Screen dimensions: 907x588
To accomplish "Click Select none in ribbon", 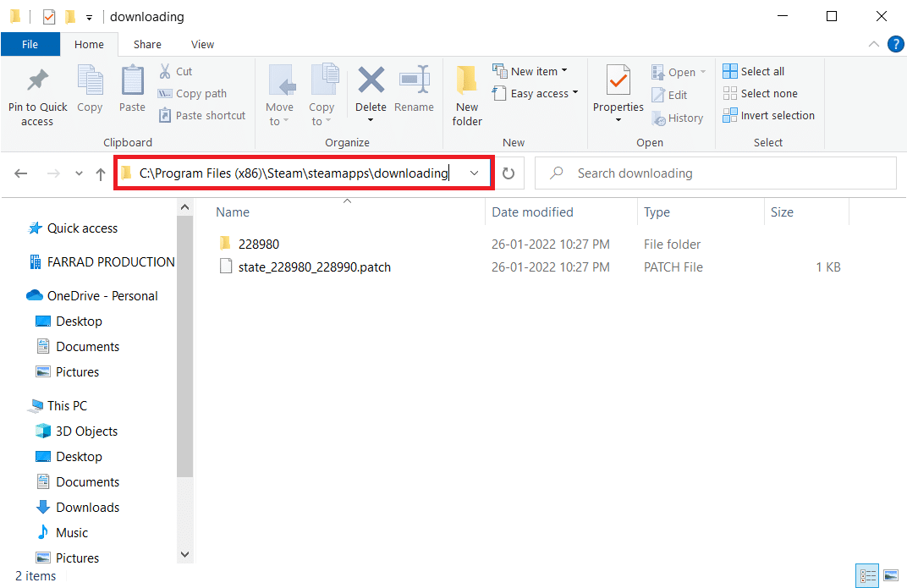I will point(760,93).
